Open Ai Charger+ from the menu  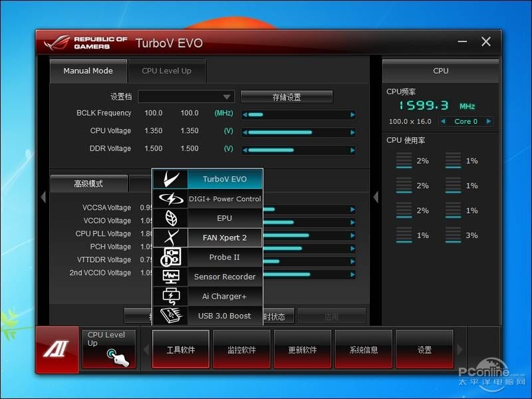click(225, 296)
